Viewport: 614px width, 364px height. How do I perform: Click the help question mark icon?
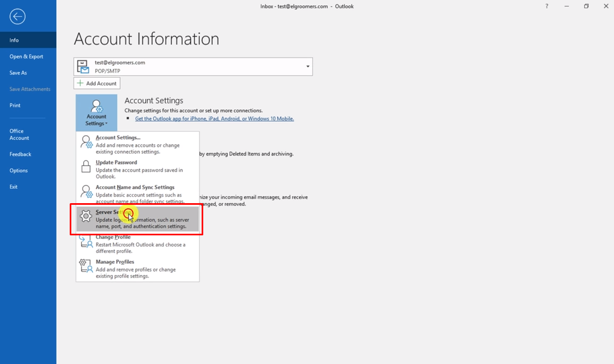coord(546,6)
